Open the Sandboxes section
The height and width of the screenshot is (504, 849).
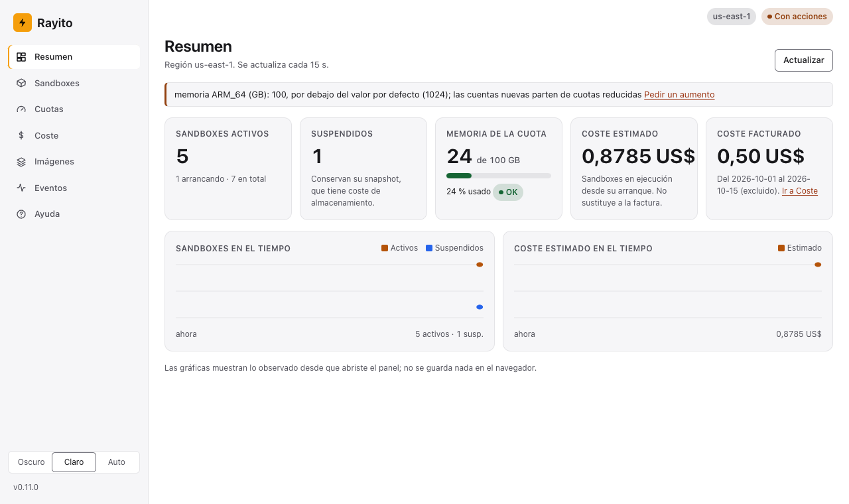click(74, 84)
